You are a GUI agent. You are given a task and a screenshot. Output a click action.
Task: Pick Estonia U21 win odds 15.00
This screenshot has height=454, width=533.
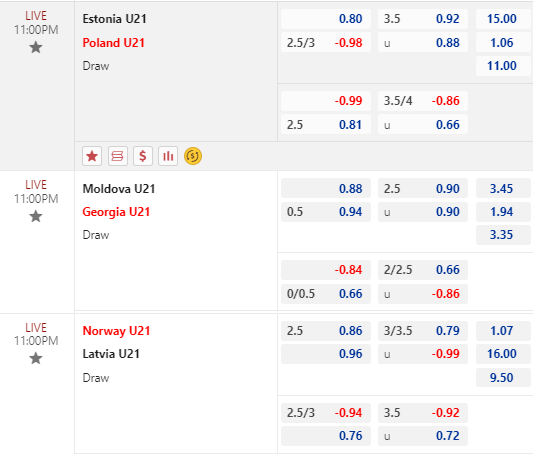tap(503, 19)
